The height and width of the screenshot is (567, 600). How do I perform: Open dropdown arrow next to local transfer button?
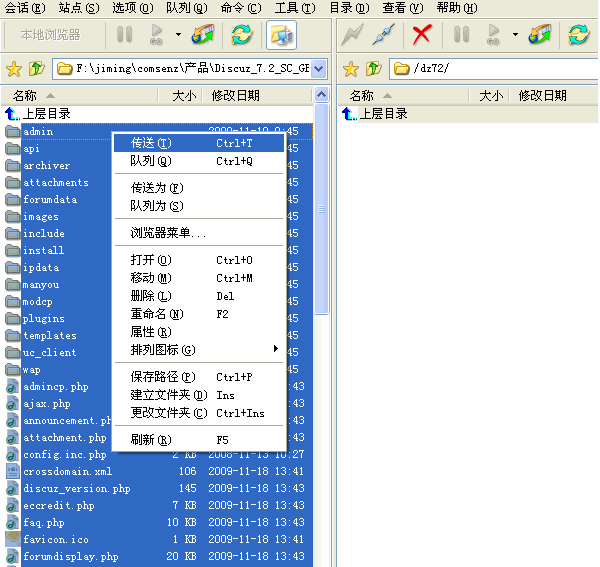pos(178,35)
